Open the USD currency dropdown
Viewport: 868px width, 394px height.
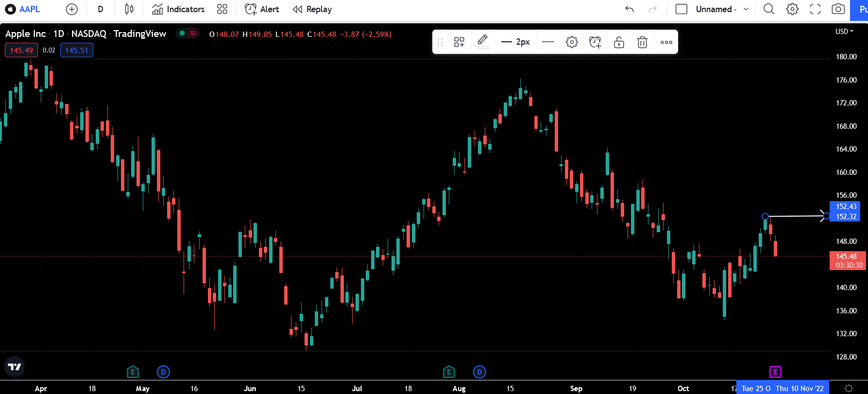click(x=844, y=32)
